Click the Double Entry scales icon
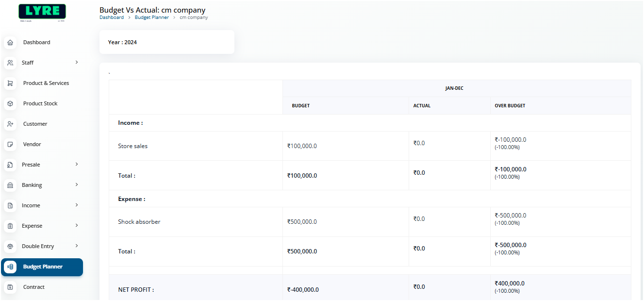 point(10,247)
